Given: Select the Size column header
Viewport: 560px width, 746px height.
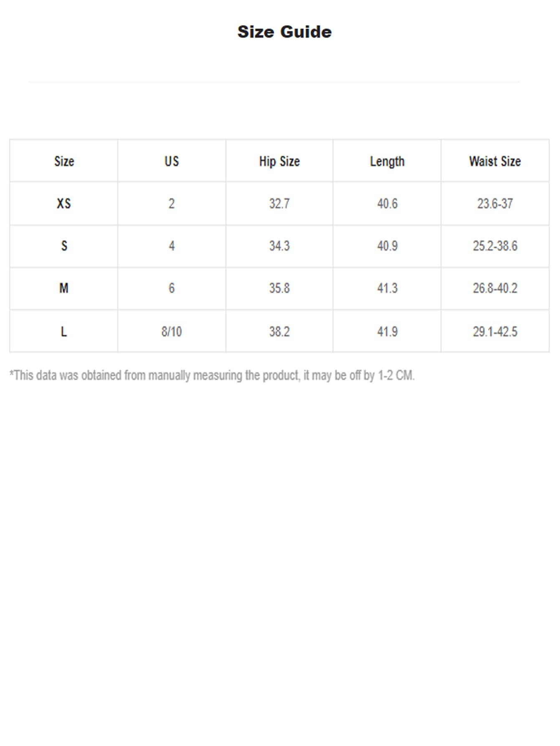Looking at the screenshot, I should (64, 161).
